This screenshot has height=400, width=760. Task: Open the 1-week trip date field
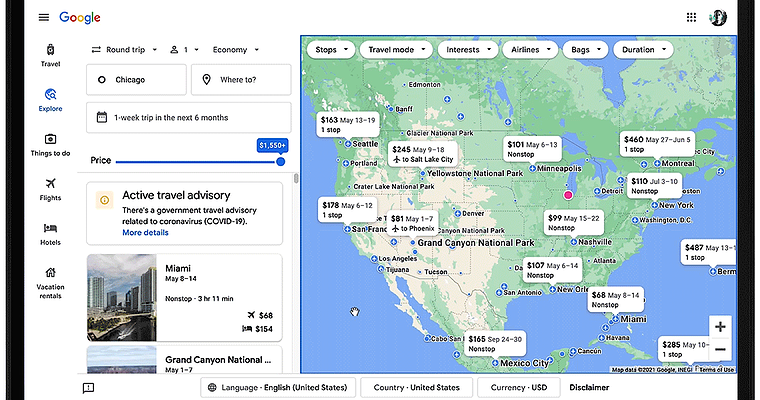189,117
